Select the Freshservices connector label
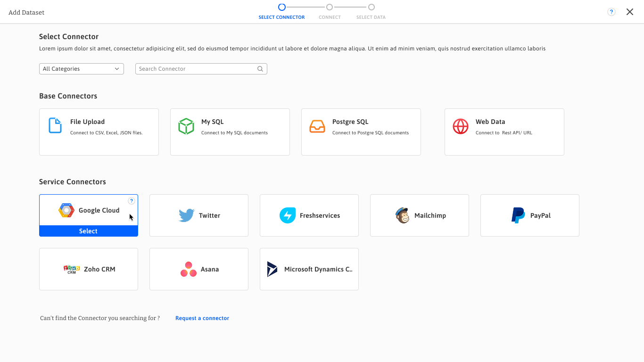The width and height of the screenshot is (644, 362). pos(320,215)
